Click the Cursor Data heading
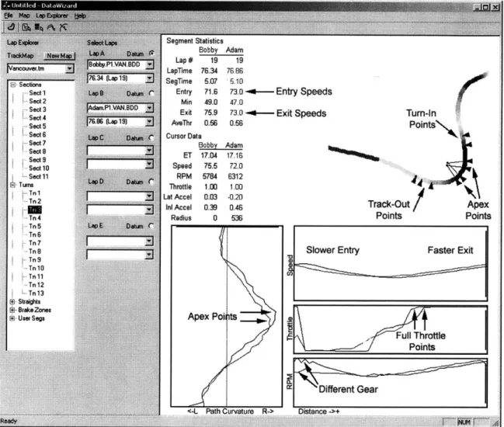This screenshot has width=504, height=427. point(183,136)
